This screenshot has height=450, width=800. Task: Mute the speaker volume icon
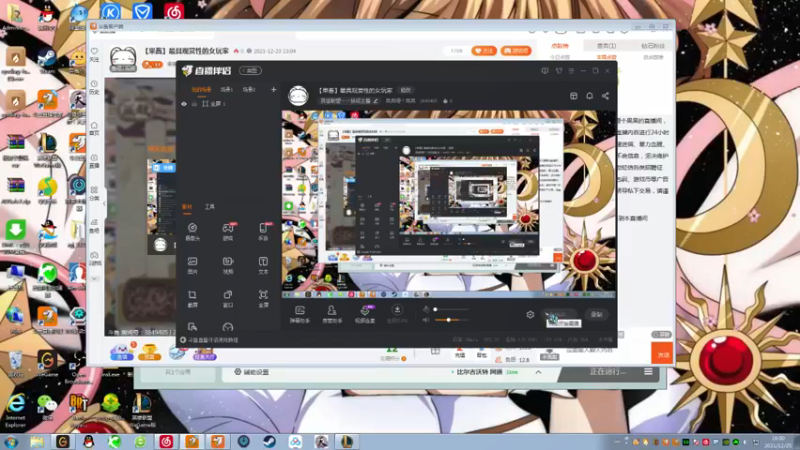(x=426, y=320)
